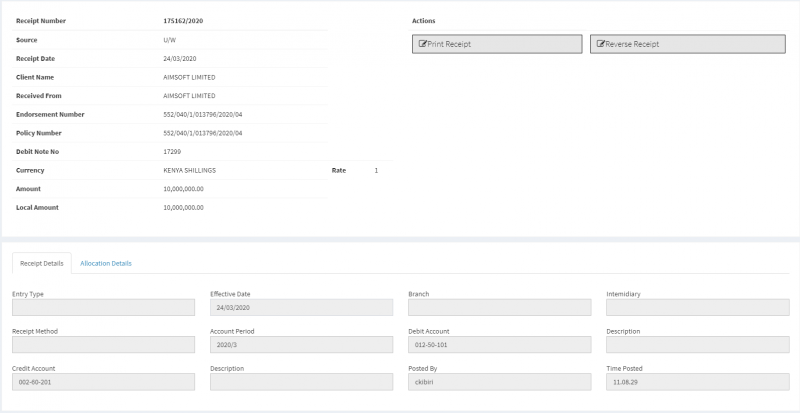Viewport: 800px width, 413px height.
Task: Click the Receipt Method field
Action: [x=104, y=345]
